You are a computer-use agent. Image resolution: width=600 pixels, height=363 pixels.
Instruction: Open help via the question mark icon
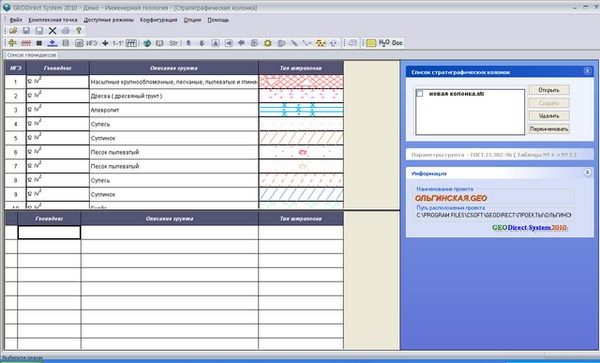pos(79,31)
